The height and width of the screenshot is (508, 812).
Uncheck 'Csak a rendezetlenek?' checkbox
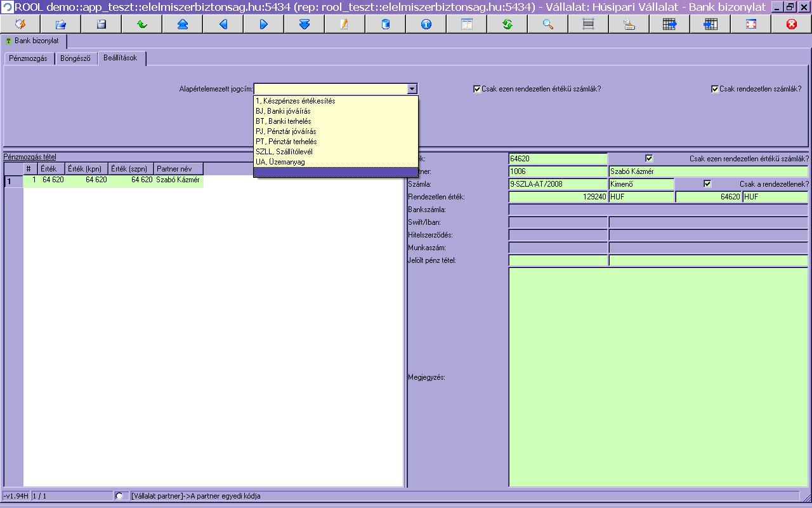tap(707, 184)
